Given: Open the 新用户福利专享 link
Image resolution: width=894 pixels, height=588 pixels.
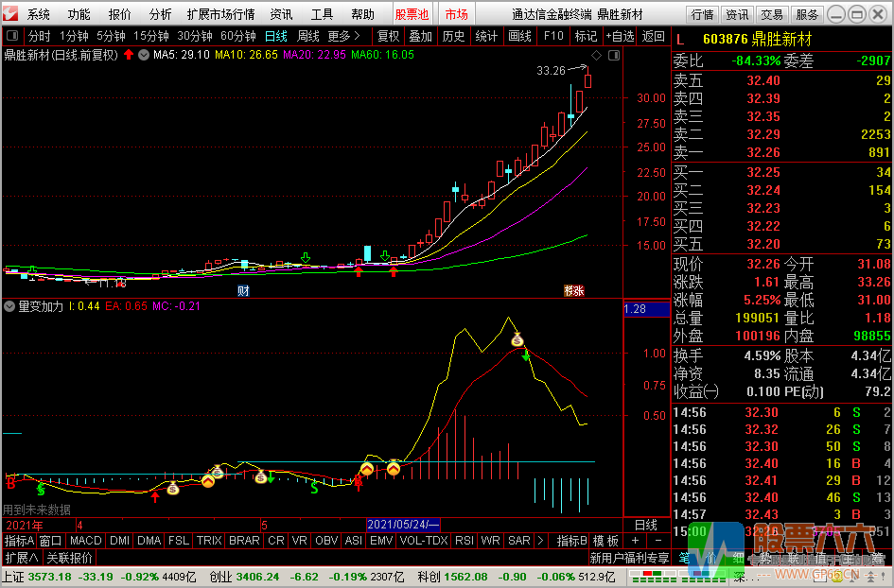Looking at the screenshot, I should [x=629, y=557].
